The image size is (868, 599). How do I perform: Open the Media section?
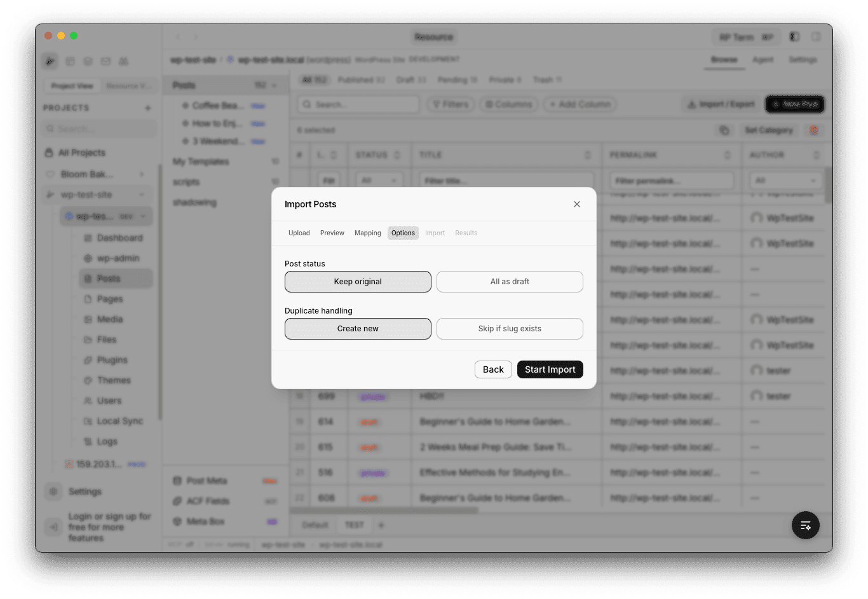tap(111, 319)
